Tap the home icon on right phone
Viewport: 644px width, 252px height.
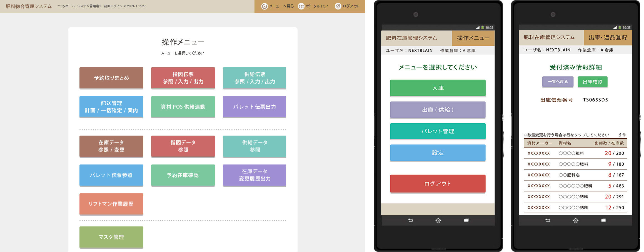[575, 220]
